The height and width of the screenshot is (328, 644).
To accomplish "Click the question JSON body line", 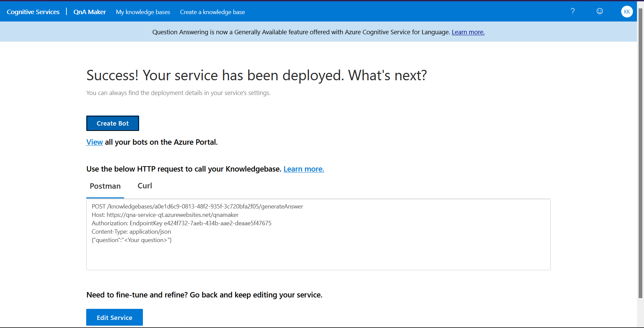I will (x=131, y=240).
